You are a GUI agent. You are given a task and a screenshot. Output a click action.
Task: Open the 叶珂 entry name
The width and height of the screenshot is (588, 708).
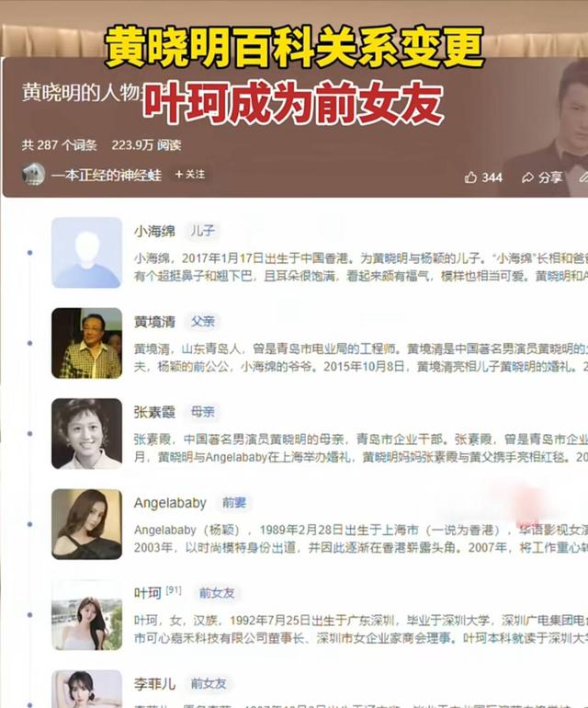click(148, 593)
